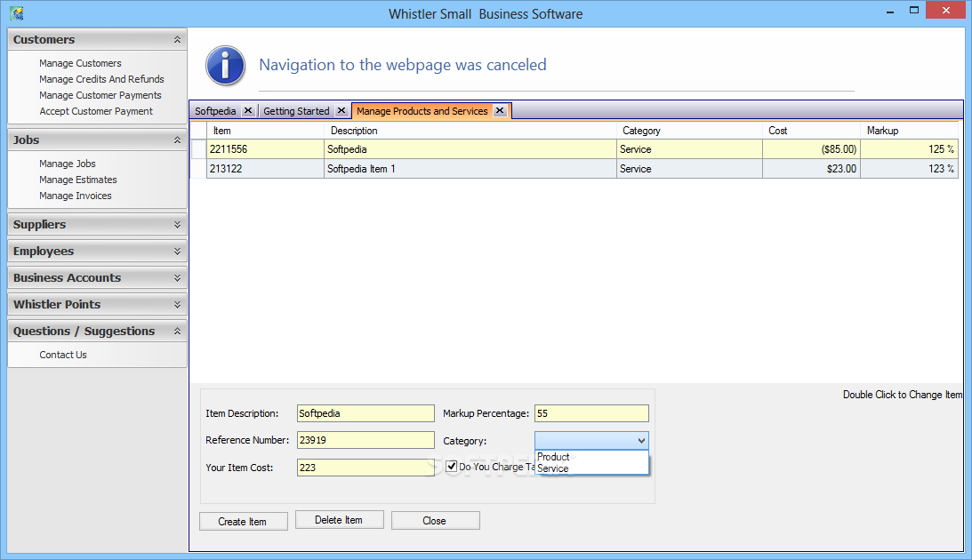Minimize the Whistler window
The width and height of the screenshot is (972, 560).
point(890,11)
